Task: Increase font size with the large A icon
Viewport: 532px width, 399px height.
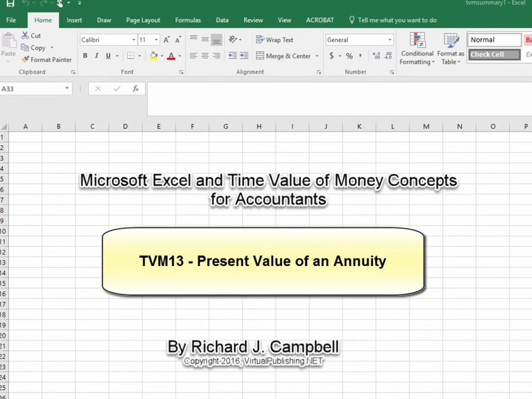Action: 166,40
